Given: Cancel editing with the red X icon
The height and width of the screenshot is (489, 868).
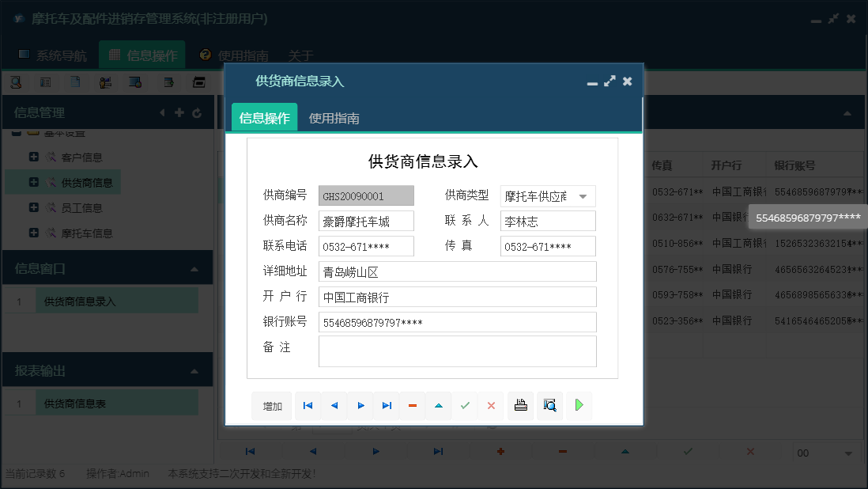Looking at the screenshot, I should (490, 405).
